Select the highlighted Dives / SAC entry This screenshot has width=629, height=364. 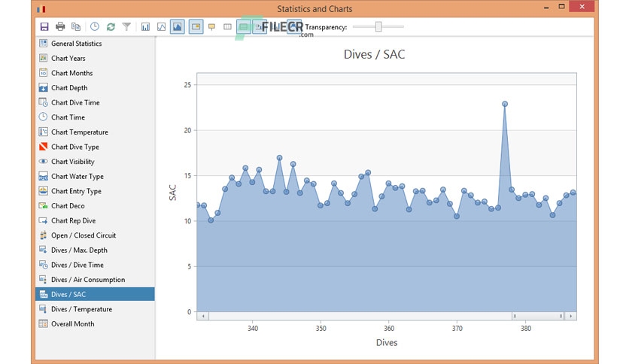(x=95, y=294)
